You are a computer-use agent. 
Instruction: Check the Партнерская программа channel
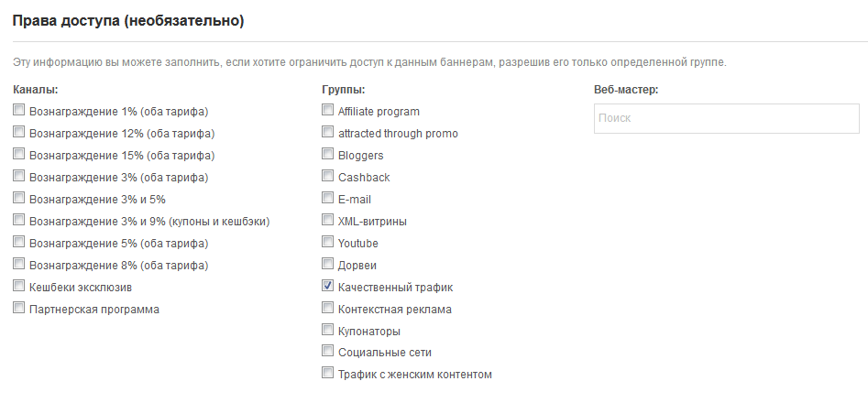(x=19, y=309)
